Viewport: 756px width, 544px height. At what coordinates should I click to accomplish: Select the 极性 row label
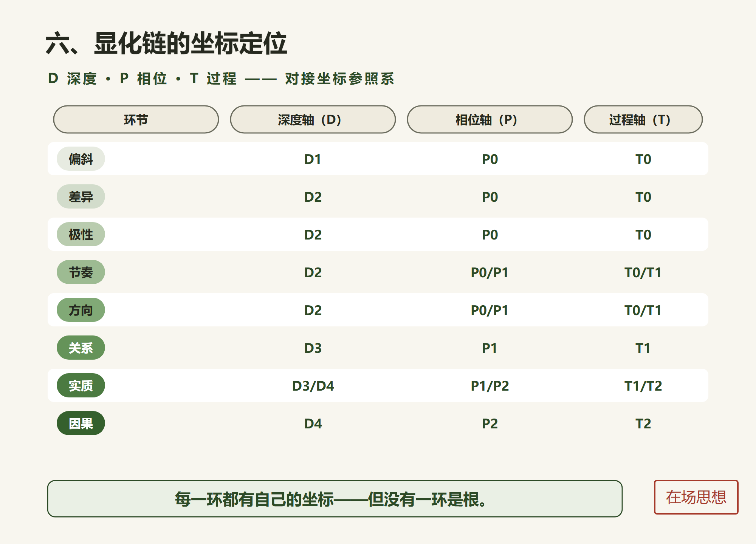(x=81, y=234)
